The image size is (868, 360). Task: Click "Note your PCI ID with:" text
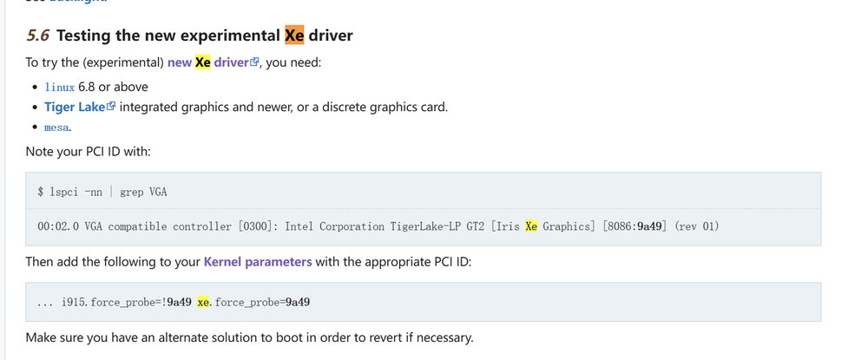[88, 151]
